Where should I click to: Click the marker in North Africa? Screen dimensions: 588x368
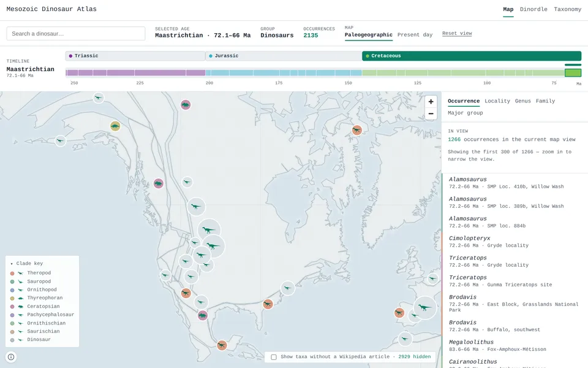pos(405,339)
